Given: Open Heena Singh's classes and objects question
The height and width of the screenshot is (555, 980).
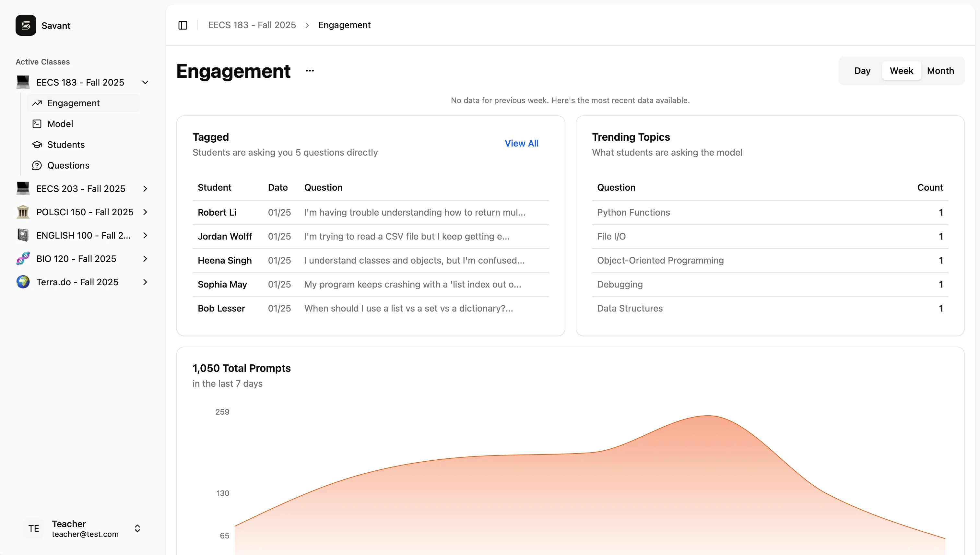Looking at the screenshot, I should coord(371,260).
